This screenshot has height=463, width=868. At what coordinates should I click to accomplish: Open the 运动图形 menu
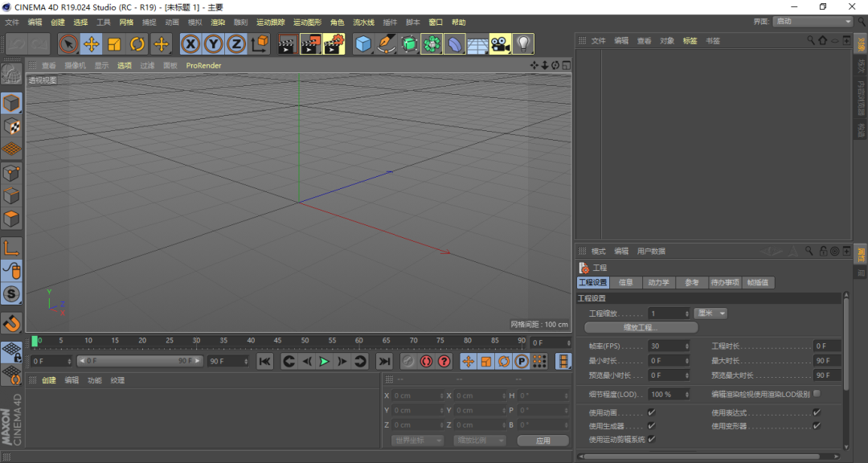pos(306,23)
